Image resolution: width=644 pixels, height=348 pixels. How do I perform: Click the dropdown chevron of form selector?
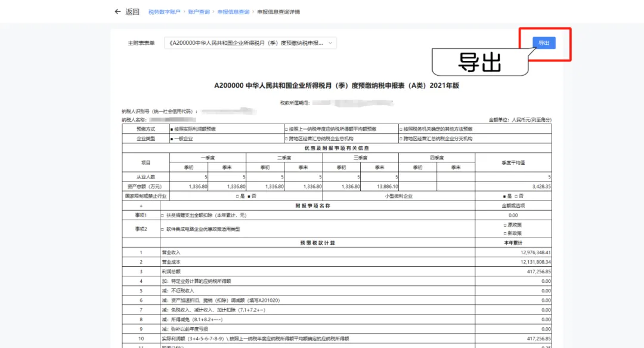click(330, 43)
